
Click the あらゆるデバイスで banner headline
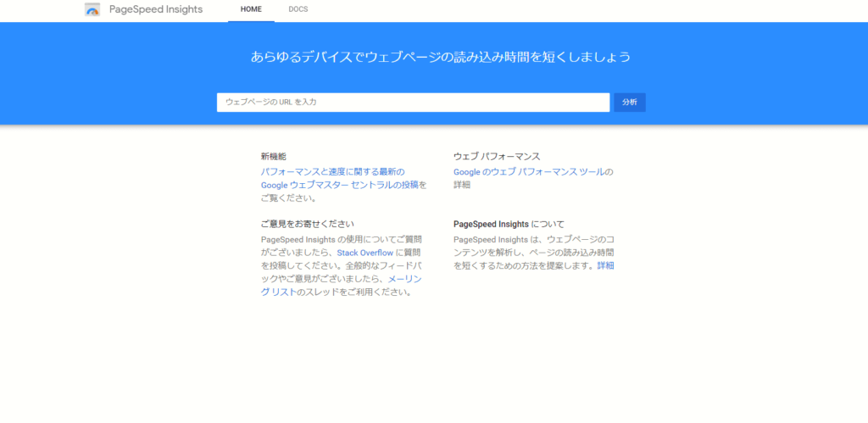tap(441, 57)
